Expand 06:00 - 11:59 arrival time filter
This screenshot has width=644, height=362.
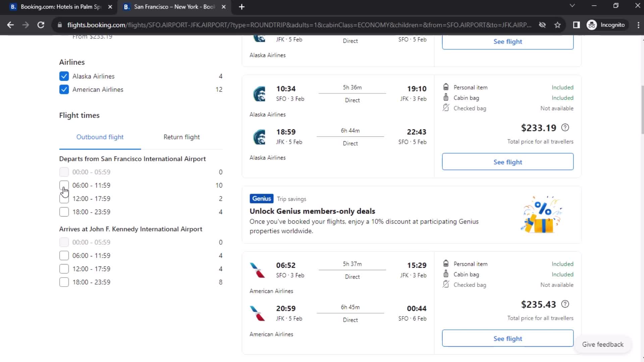[64, 255]
